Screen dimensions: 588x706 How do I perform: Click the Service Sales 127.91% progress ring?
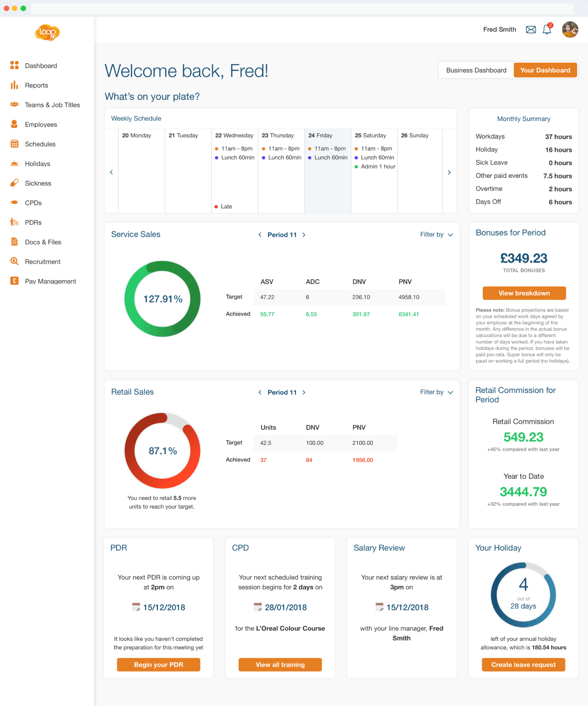click(x=162, y=299)
